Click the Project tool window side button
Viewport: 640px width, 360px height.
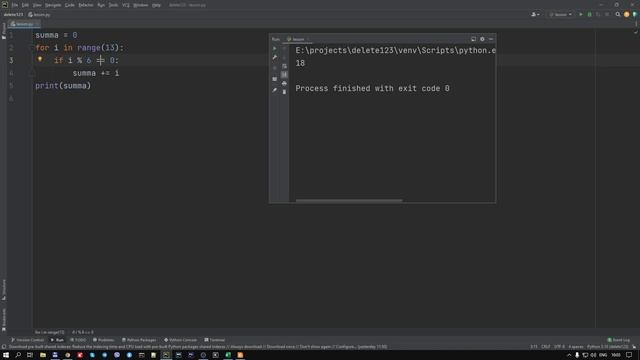coord(4,31)
